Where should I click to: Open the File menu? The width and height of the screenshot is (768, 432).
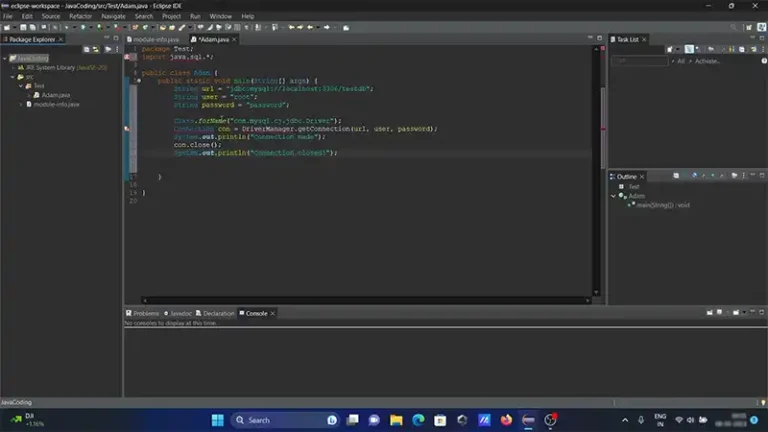pyautogui.click(x=8, y=16)
